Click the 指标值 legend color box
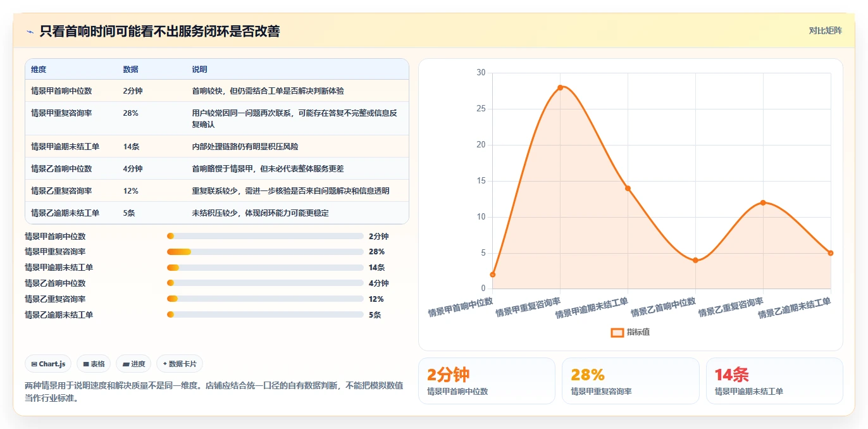The width and height of the screenshot is (868, 429). click(617, 332)
